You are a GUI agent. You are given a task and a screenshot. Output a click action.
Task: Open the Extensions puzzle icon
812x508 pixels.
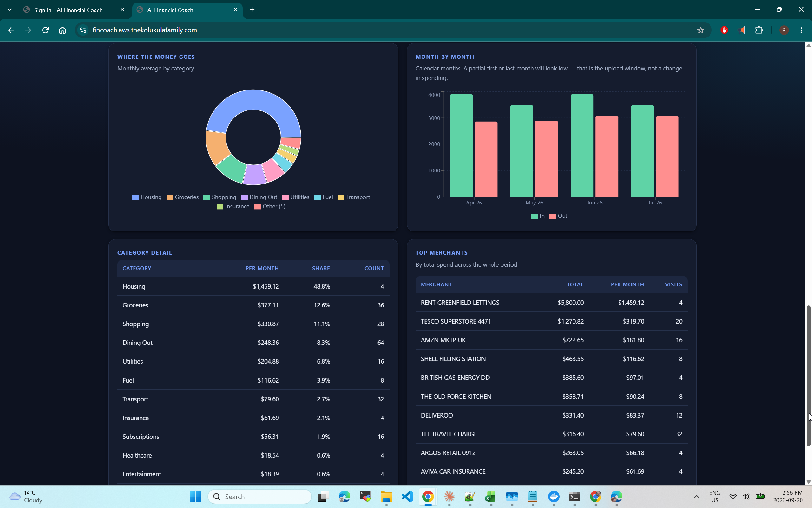point(759,30)
